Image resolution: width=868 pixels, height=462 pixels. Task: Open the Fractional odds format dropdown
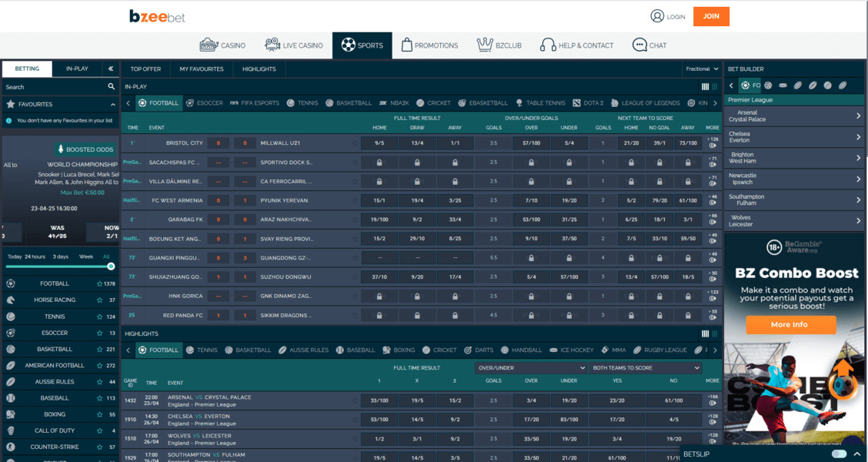(x=702, y=69)
